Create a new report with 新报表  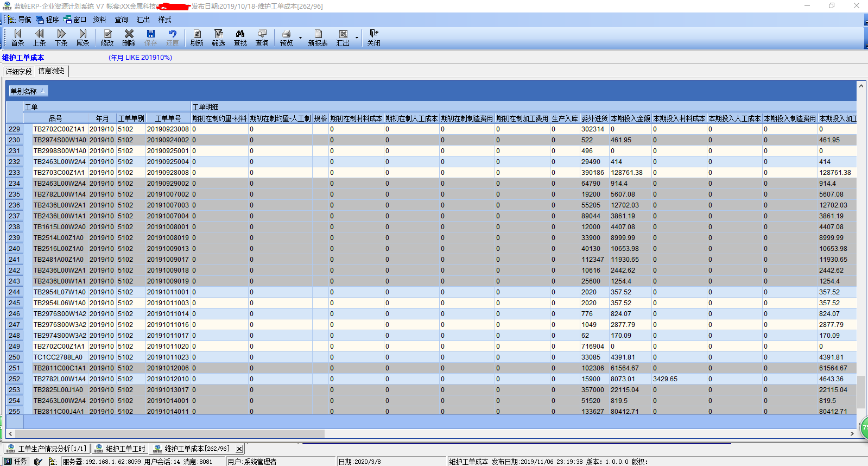318,38
